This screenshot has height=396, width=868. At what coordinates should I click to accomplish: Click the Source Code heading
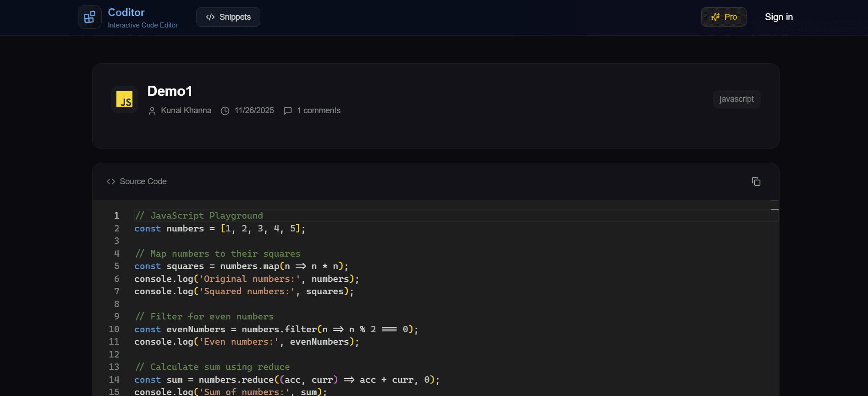[143, 181]
